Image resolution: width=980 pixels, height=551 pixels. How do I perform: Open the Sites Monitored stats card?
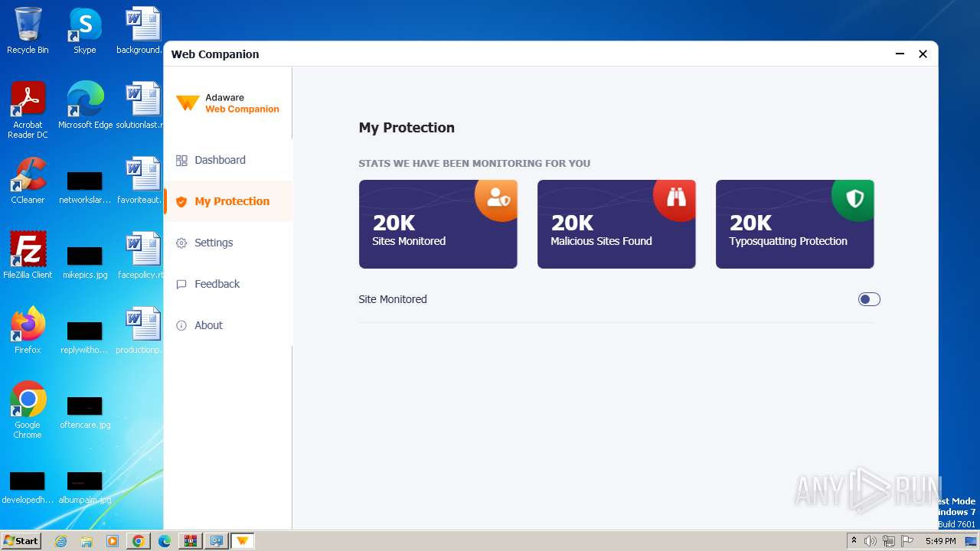(438, 224)
